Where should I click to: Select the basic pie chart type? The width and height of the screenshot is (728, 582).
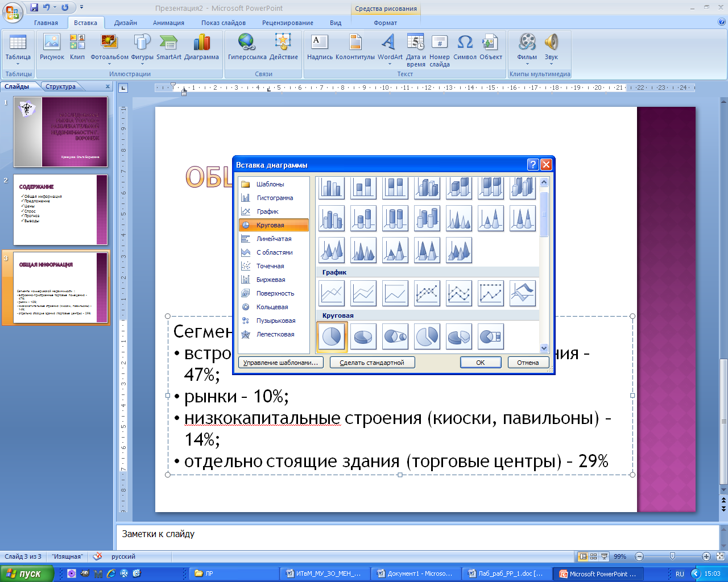332,337
